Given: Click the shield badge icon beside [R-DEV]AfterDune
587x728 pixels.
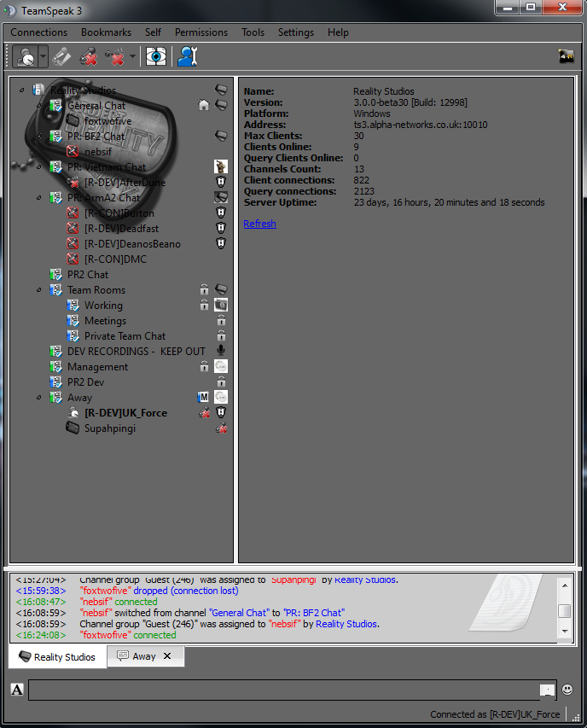Looking at the screenshot, I should (221, 182).
